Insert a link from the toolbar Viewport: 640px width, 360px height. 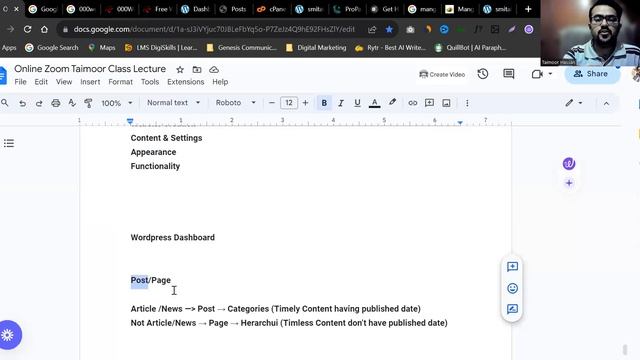pyautogui.click(x=413, y=103)
